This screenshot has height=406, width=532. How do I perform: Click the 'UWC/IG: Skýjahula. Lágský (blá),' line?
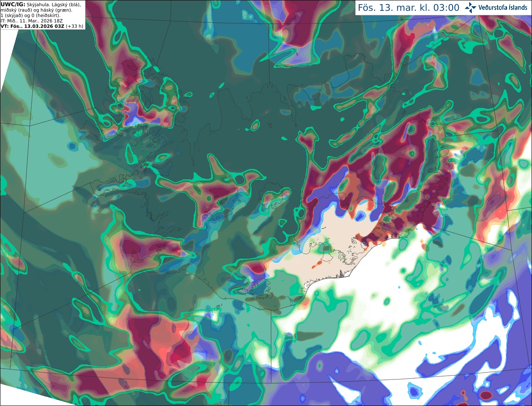point(41,5)
